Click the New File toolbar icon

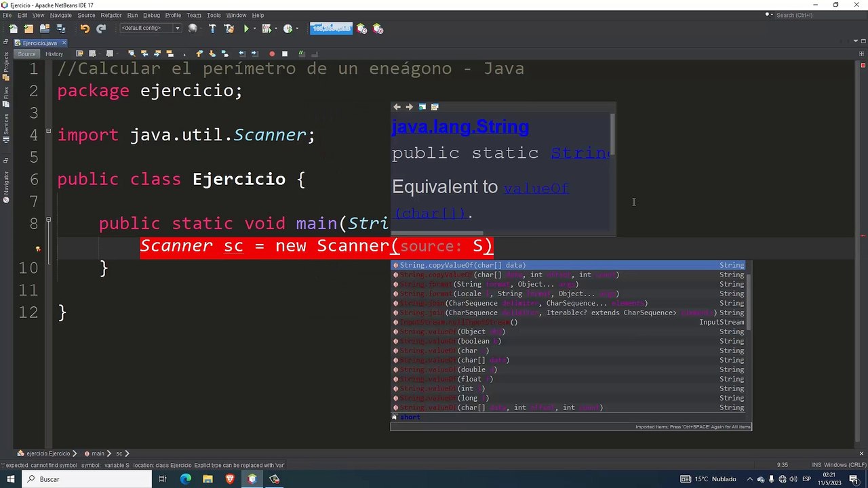[13, 28]
